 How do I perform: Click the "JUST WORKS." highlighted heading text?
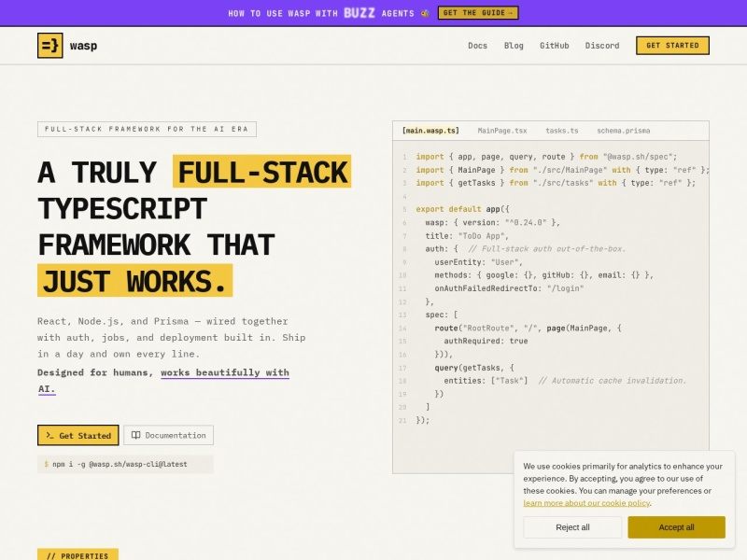134,281
